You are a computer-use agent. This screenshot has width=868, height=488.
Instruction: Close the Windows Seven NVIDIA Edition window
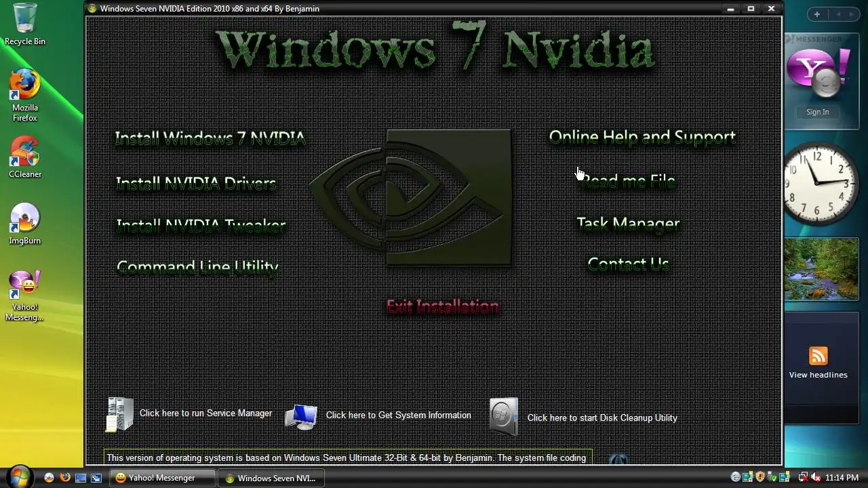click(x=771, y=9)
